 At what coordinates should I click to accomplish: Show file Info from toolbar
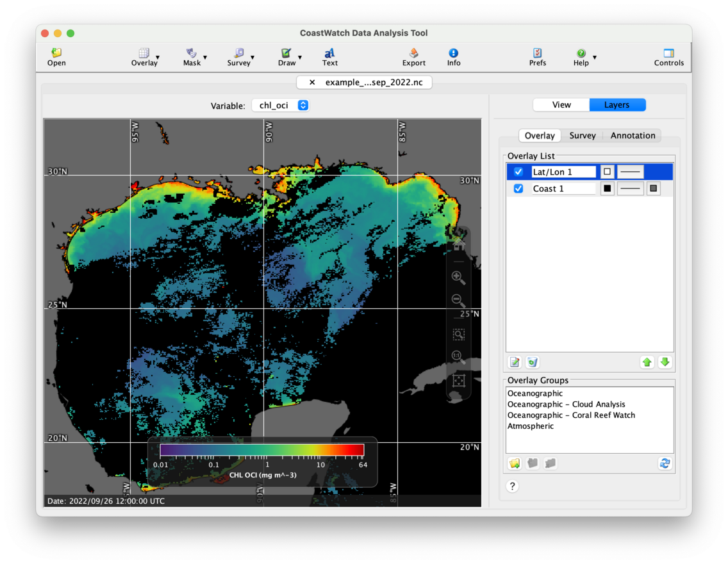[453, 57]
